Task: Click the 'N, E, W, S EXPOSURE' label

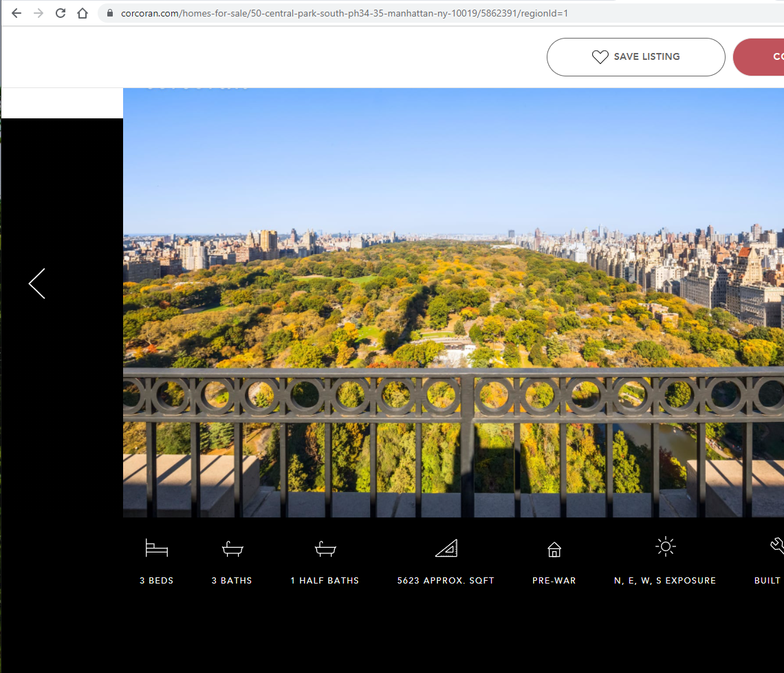Action: tap(665, 580)
